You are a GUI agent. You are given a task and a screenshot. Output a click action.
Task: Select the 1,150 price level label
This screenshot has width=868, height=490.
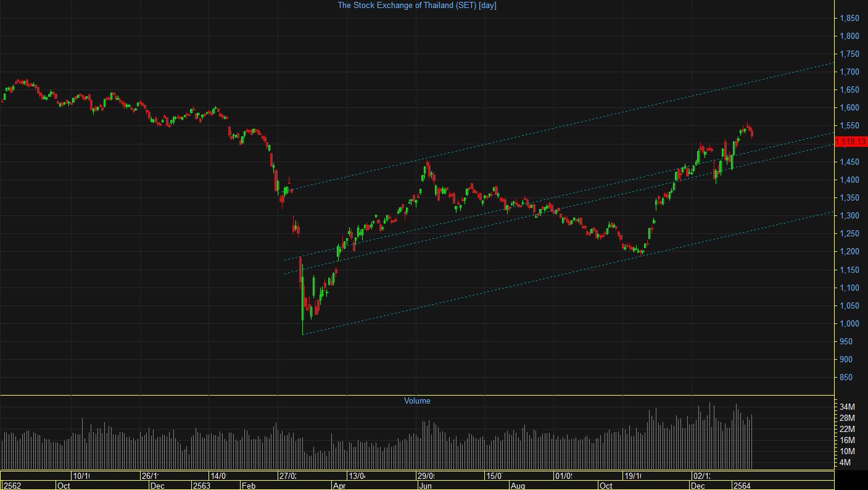(x=849, y=270)
